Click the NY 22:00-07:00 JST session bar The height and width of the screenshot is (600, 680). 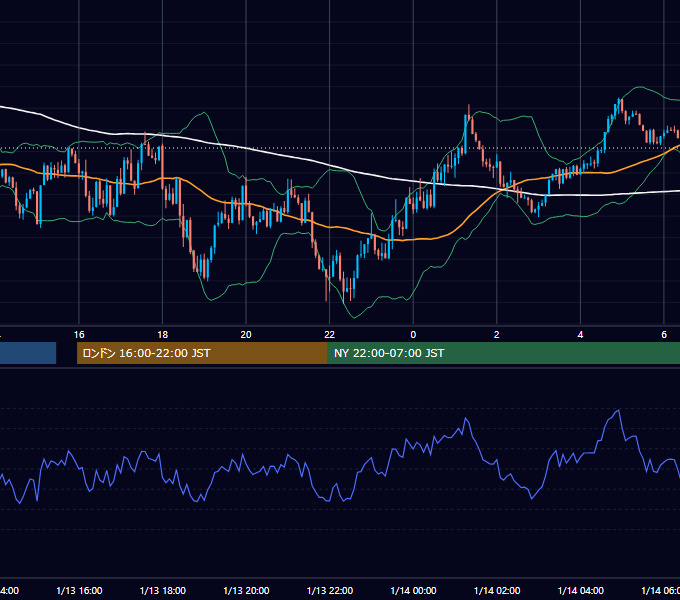(503, 353)
